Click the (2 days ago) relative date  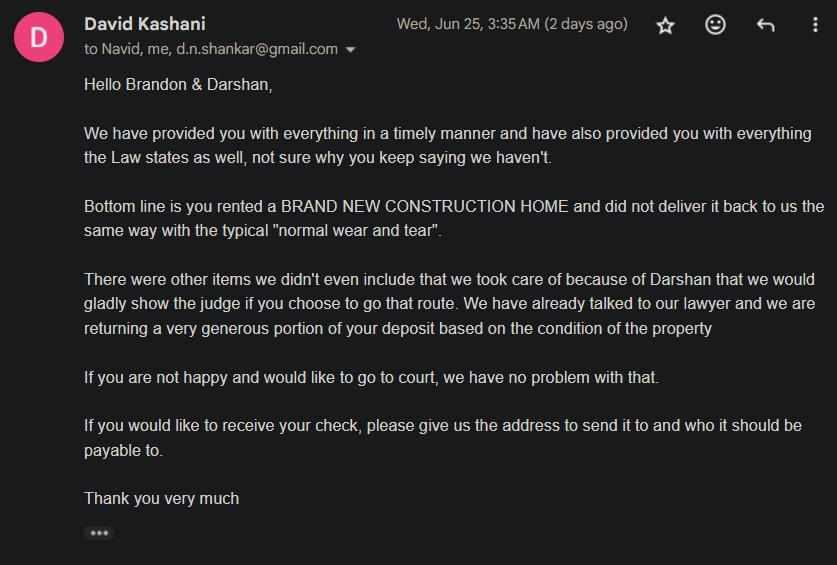(x=586, y=24)
